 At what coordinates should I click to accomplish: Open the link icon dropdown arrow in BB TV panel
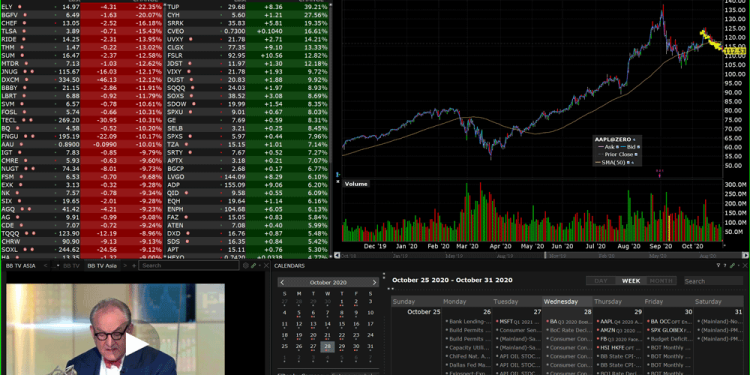pos(260,265)
